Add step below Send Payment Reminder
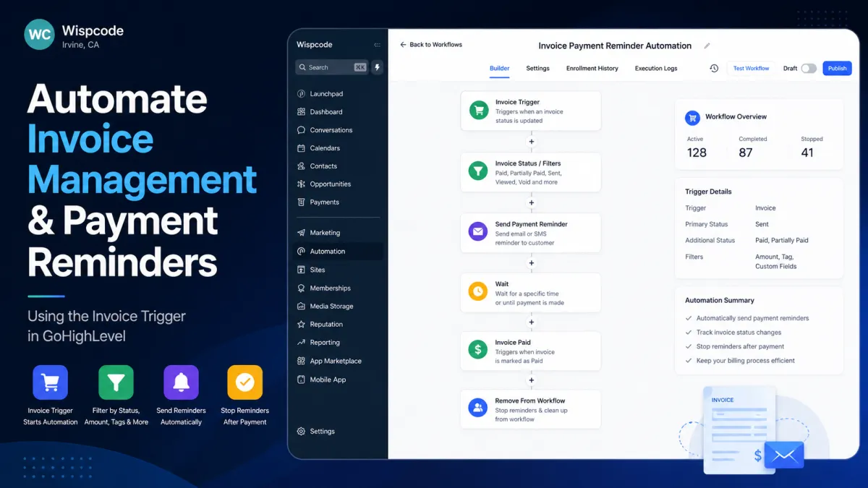 [531, 263]
